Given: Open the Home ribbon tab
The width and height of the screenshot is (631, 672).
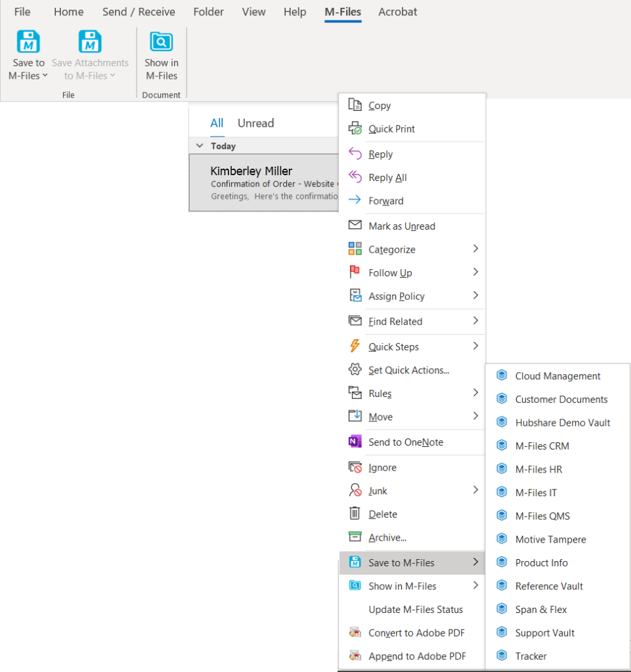Looking at the screenshot, I should [x=68, y=11].
